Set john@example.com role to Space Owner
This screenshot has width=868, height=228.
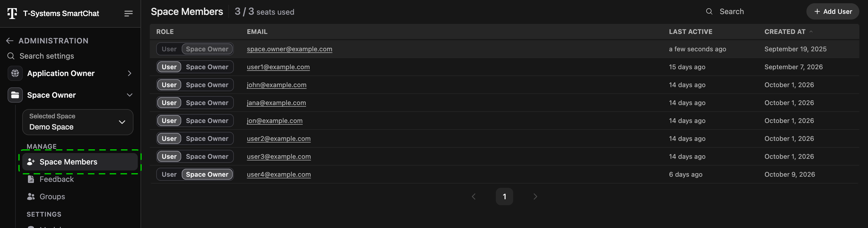(207, 85)
